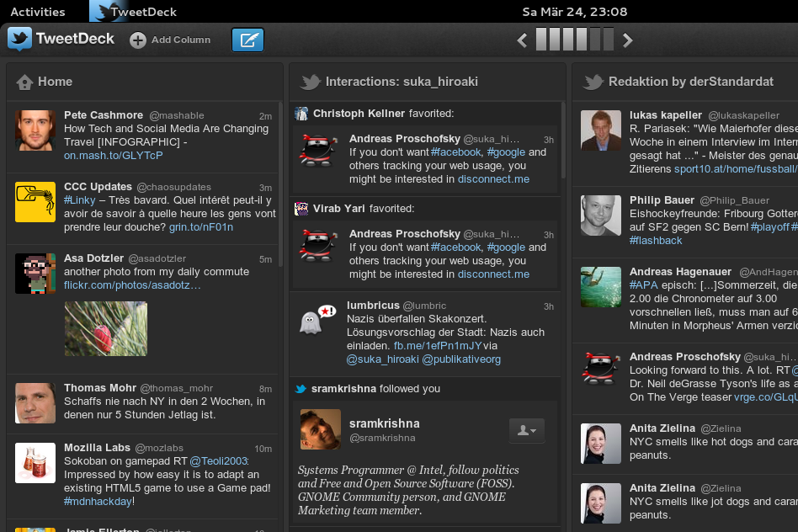
Task: Click Andreas Proschofsky ninja avatar in Redaktion column
Action: coord(601,368)
